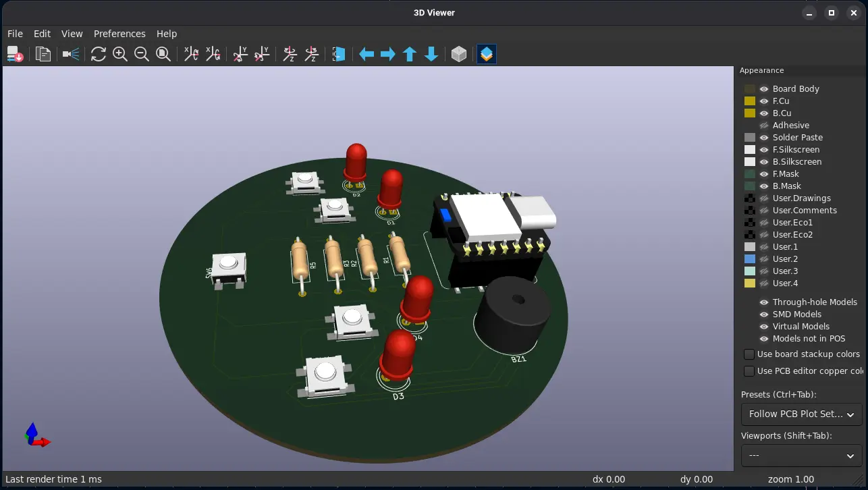Show the Adhesive layer
Viewport: 868px width, 490px height.
(x=763, y=125)
